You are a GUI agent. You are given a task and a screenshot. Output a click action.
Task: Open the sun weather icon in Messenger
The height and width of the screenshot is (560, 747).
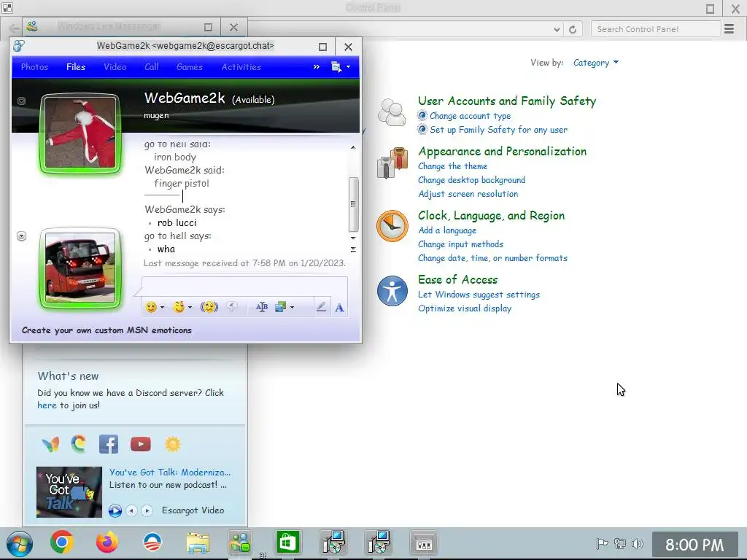[172, 444]
